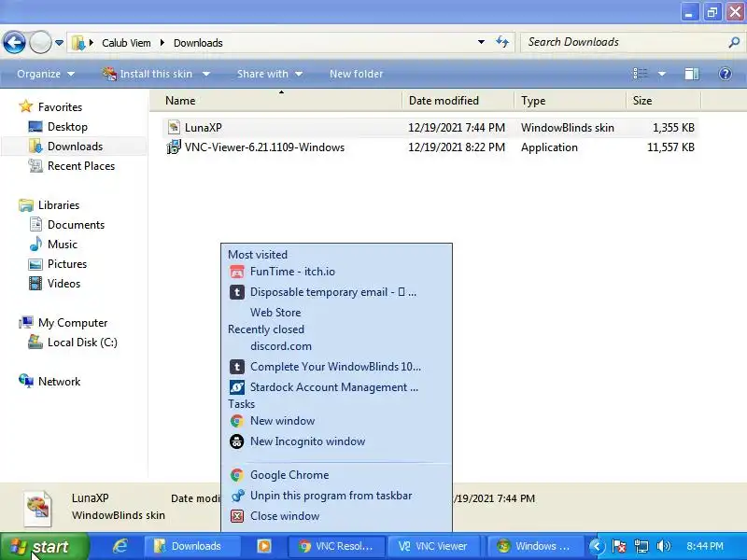Select Network in the navigation pane
747x560 pixels.
59,381
